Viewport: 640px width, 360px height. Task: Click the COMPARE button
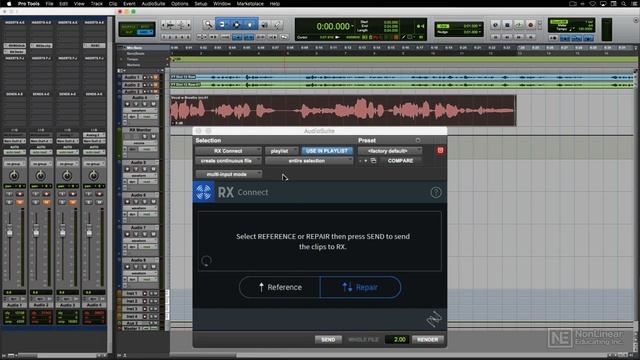400,161
